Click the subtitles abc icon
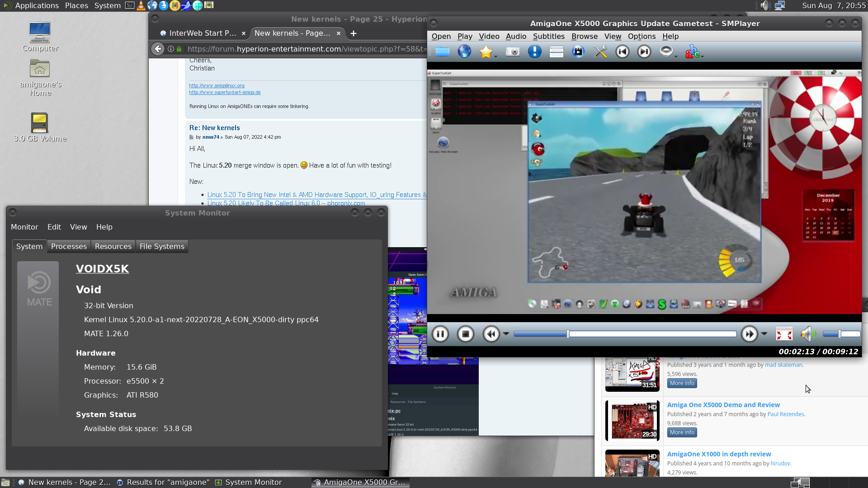 pyautogui.click(x=692, y=52)
